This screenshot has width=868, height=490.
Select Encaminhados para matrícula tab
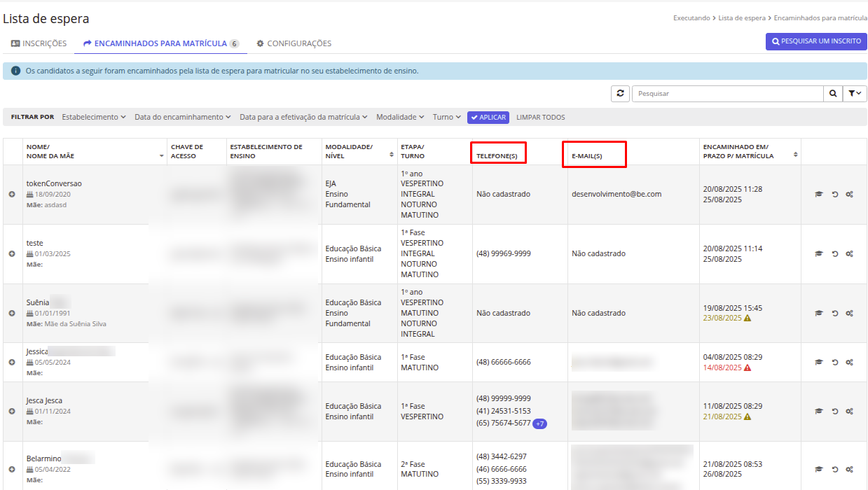pyautogui.click(x=161, y=43)
